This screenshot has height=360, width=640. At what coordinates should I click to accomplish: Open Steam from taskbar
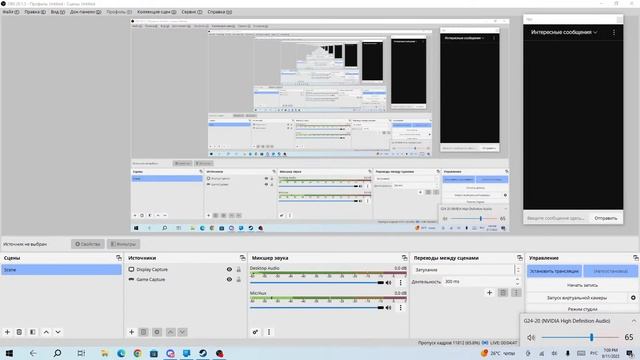[203, 353]
